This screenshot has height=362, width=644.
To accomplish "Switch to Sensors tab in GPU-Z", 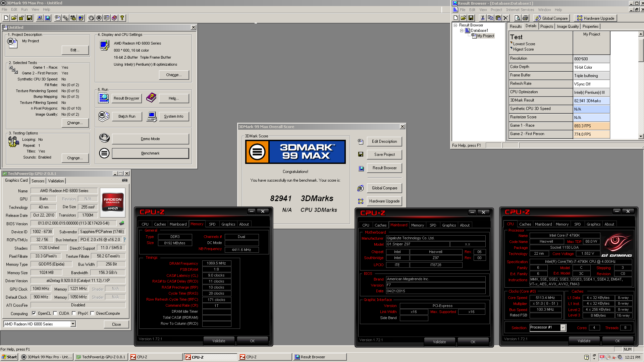I will pos(38,181).
